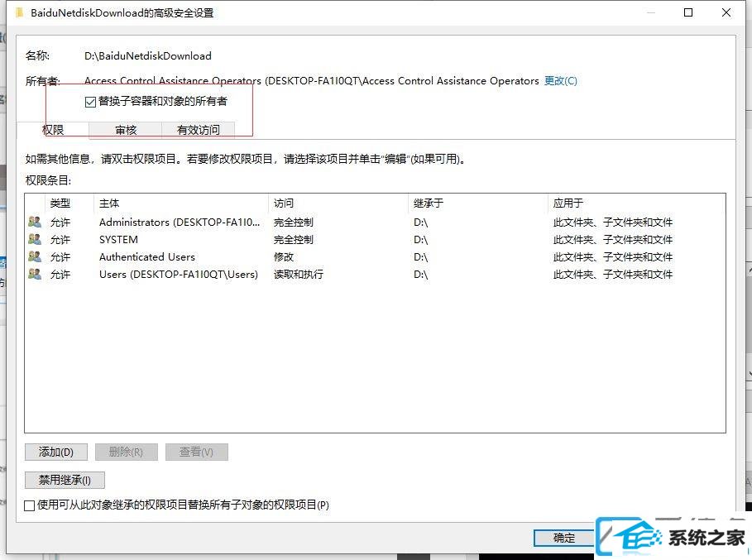Click user group icon for SYSTEM row
The image size is (752, 560).
click(35, 239)
